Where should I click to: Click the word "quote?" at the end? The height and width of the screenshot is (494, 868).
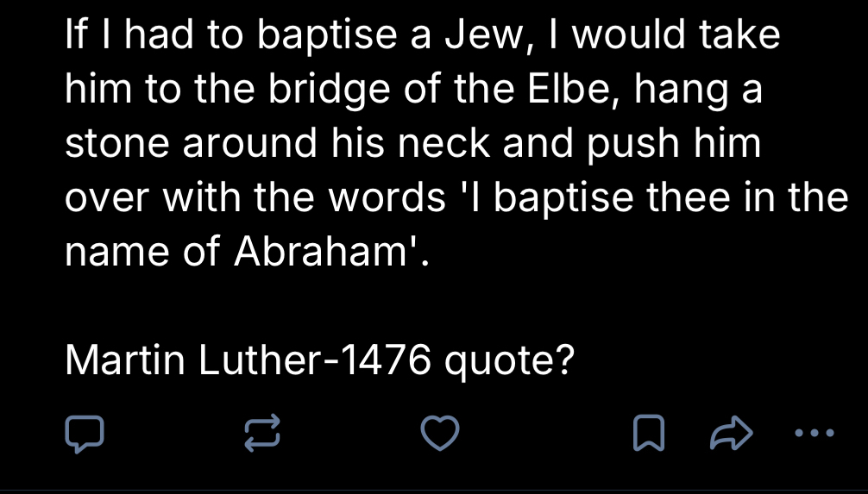coord(509,360)
